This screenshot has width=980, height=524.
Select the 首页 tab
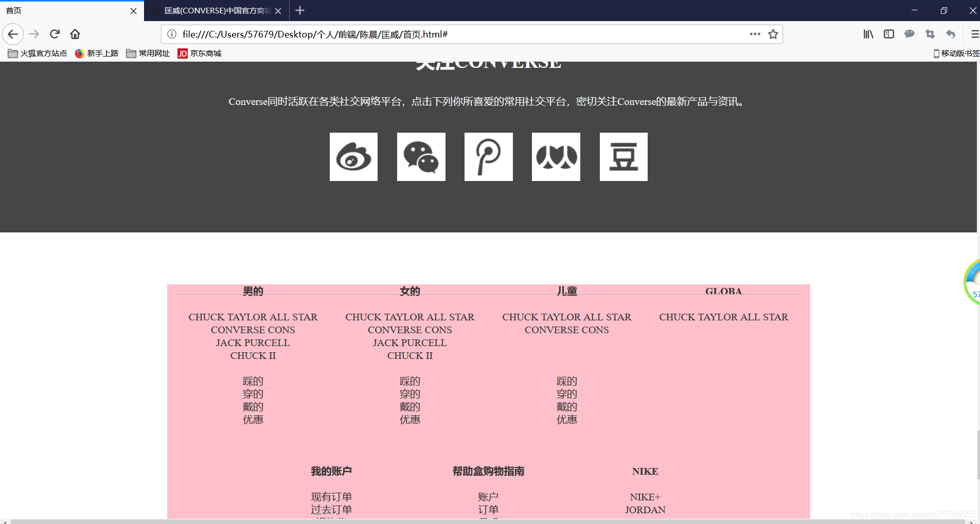coord(72,11)
